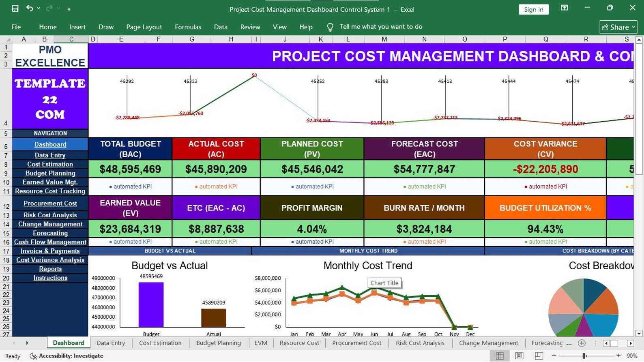This screenshot has height=362, width=644.
Task: Select the brown Actual bar in chart
Action: coord(214,318)
